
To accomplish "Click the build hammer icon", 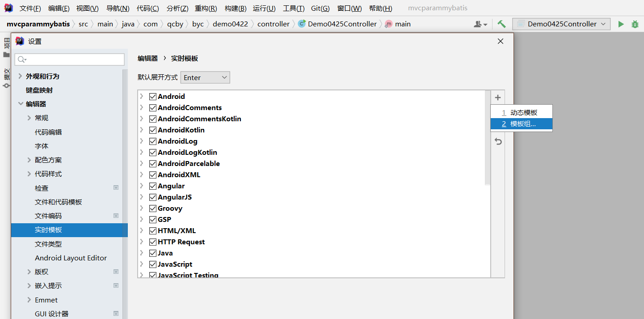I will [x=502, y=24].
